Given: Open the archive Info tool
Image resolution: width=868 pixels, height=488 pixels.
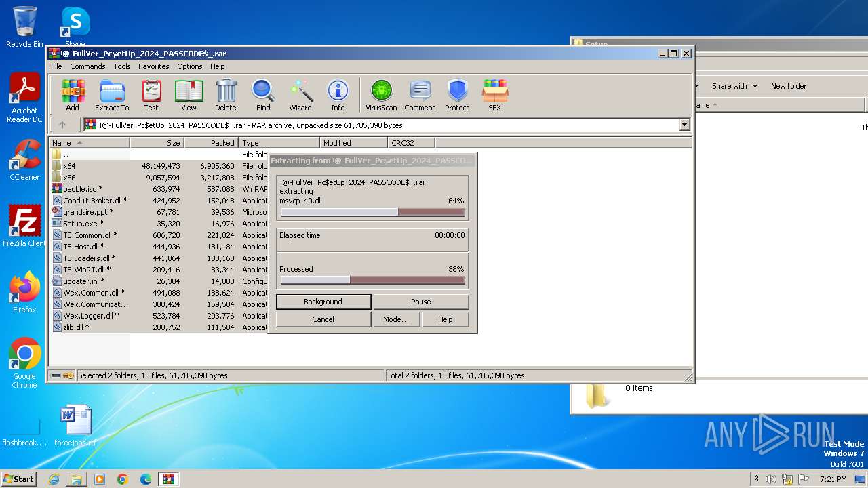Looking at the screenshot, I should coord(338,95).
